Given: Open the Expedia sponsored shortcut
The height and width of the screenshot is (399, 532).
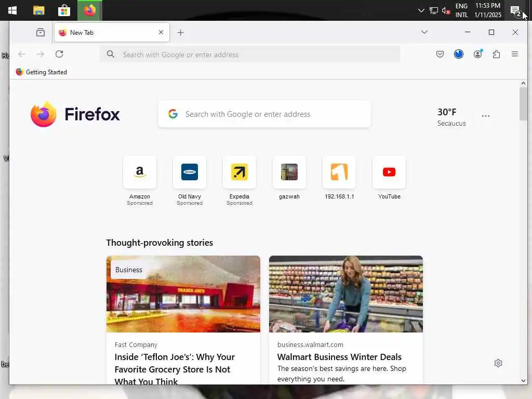Looking at the screenshot, I should 239,180.
